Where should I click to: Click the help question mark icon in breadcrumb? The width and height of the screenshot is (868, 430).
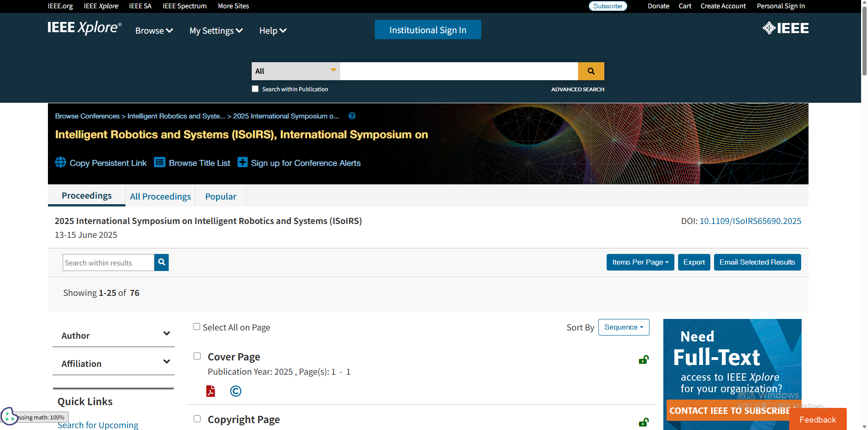coord(352,116)
